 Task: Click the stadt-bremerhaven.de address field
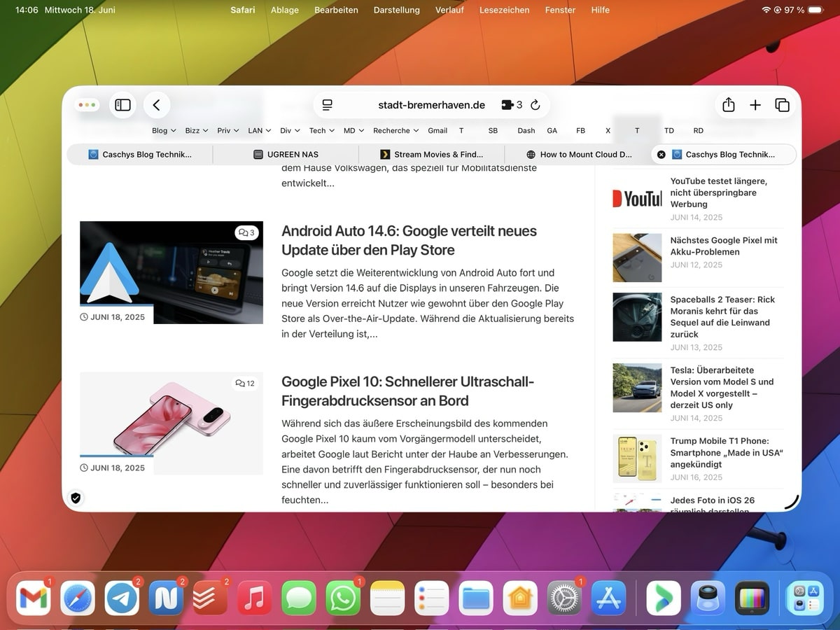[x=431, y=105]
